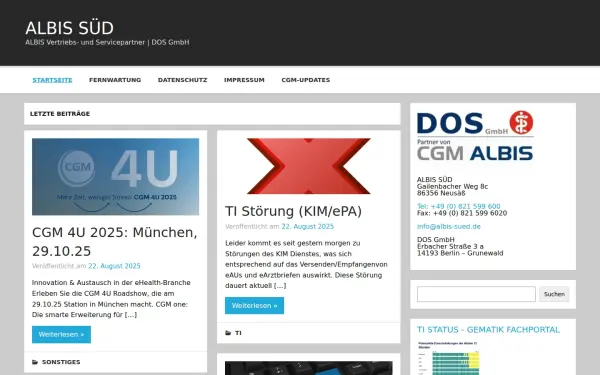
Task: Focus the sidebar search input field
Action: click(476, 294)
